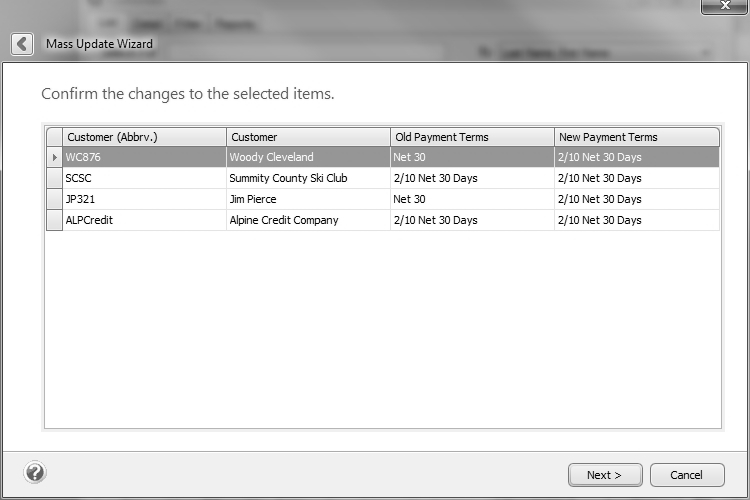Select the row selector for ALPCredit
This screenshot has height=500, width=750.
(x=54, y=220)
